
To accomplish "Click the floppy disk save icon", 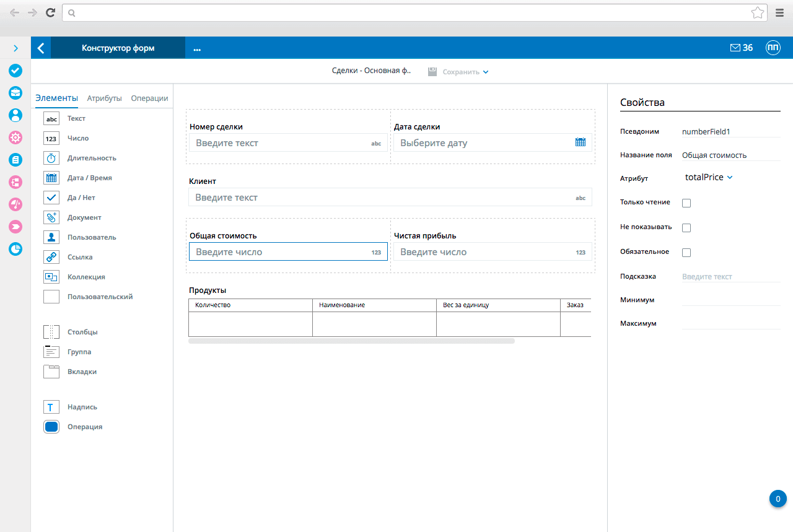I will tap(433, 72).
